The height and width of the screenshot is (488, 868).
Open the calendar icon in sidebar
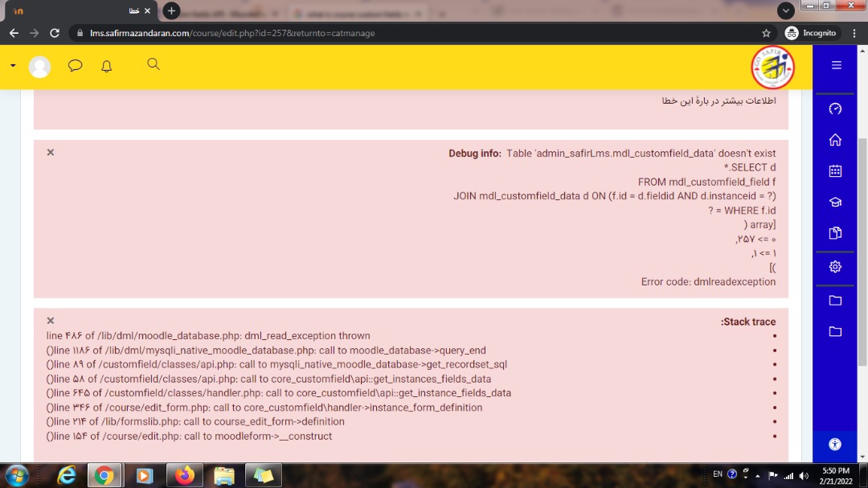(x=835, y=171)
